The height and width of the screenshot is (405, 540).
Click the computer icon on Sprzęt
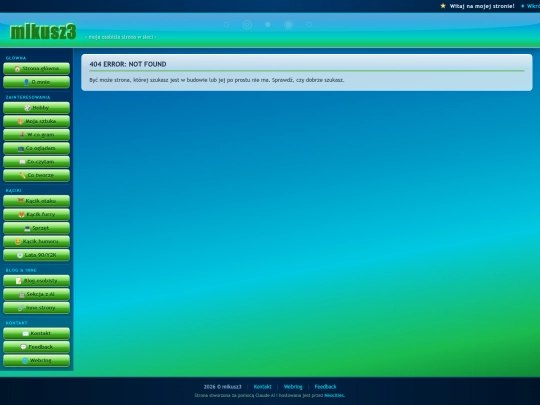(x=27, y=228)
